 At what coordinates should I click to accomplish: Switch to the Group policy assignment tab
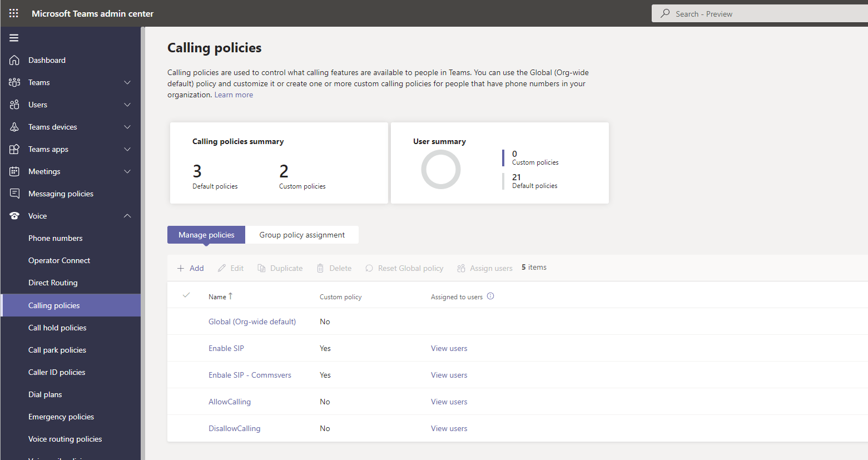tap(302, 235)
